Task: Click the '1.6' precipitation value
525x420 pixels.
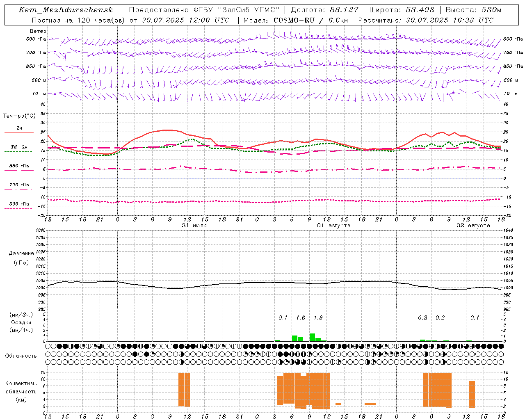Action: (301, 317)
